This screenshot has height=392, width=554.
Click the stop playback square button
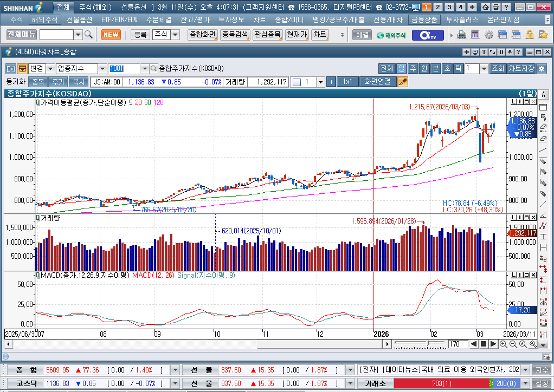pyautogui.click(x=484, y=344)
